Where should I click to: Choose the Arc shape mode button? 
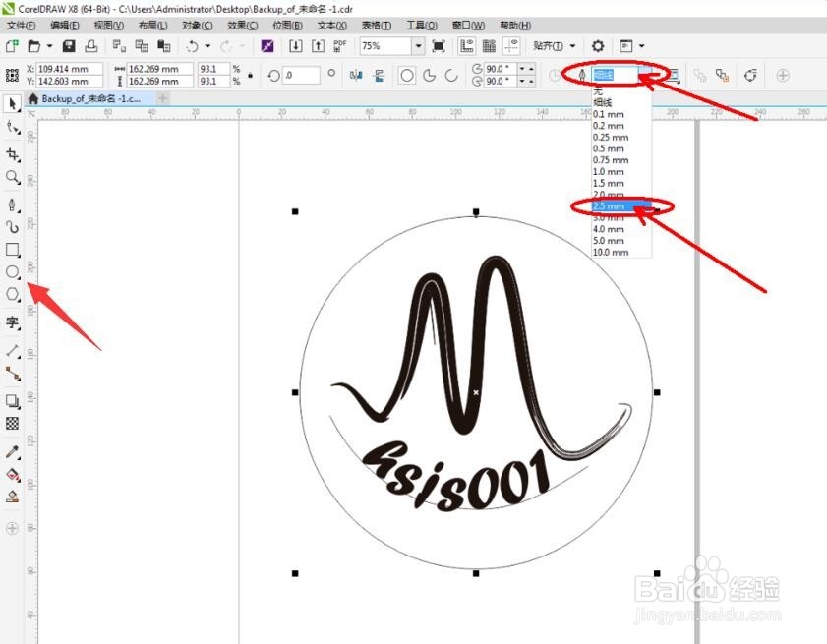click(x=451, y=76)
